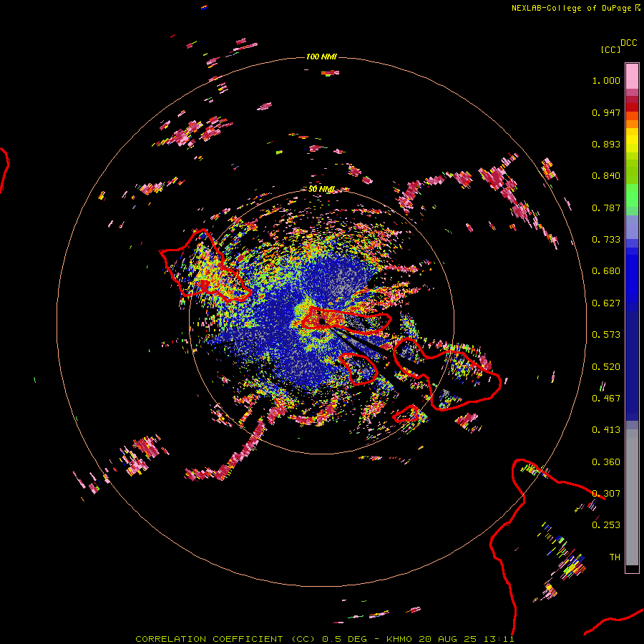Click the 0.573 color scale value
The height and width of the screenshot is (644, 644).
606,335
